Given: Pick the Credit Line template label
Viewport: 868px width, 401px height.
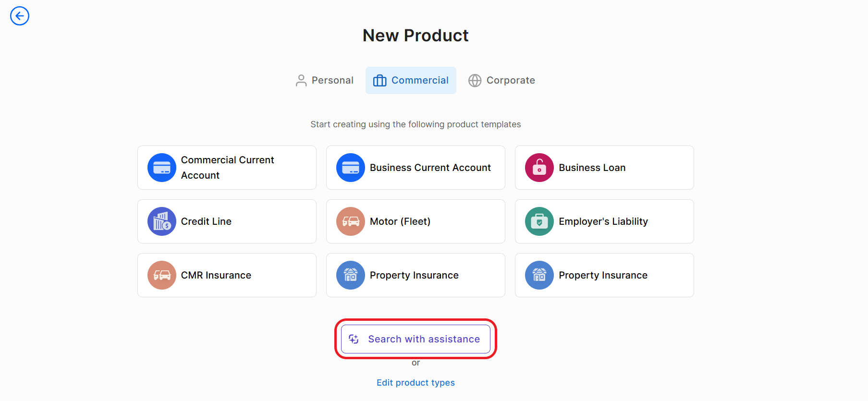Looking at the screenshot, I should (x=206, y=221).
